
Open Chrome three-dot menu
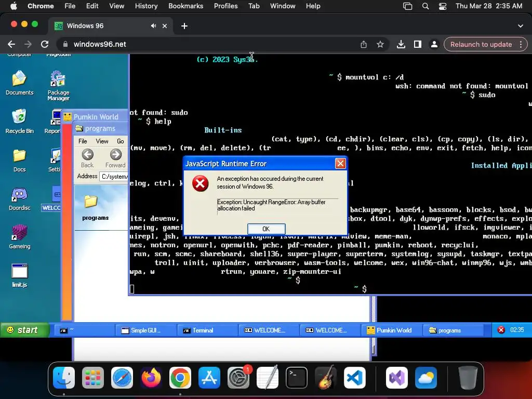pyautogui.click(x=521, y=45)
